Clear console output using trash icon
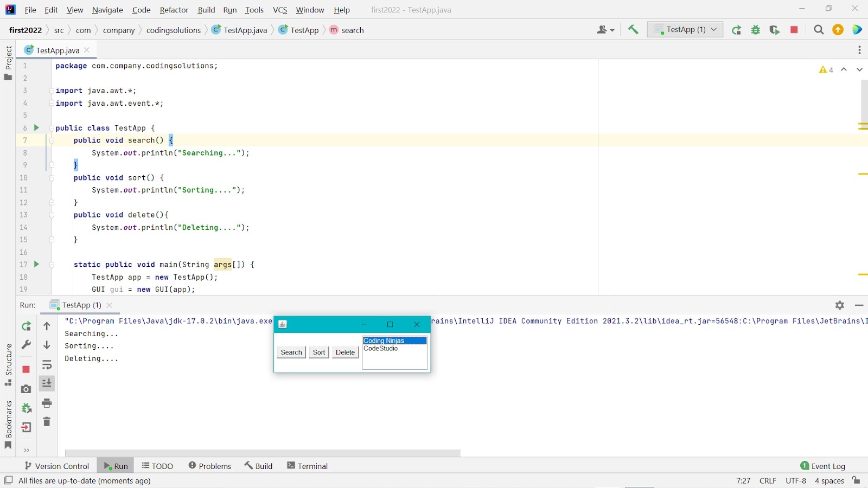The image size is (868, 488). point(47,422)
